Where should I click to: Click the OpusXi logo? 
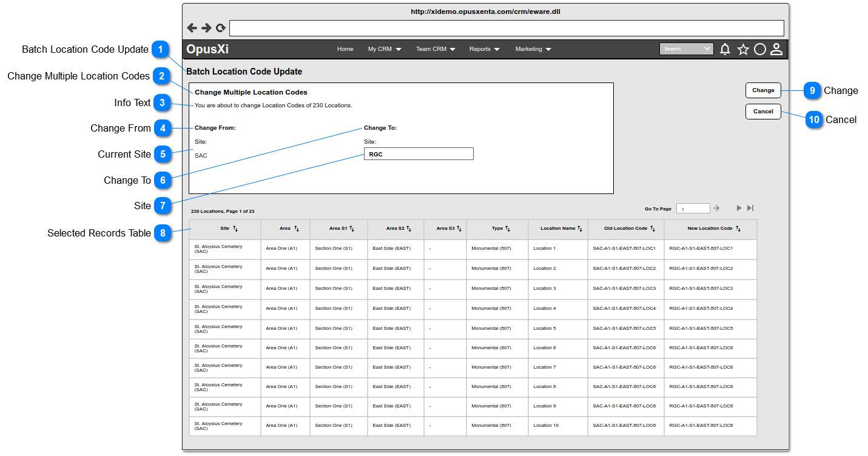[x=207, y=49]
